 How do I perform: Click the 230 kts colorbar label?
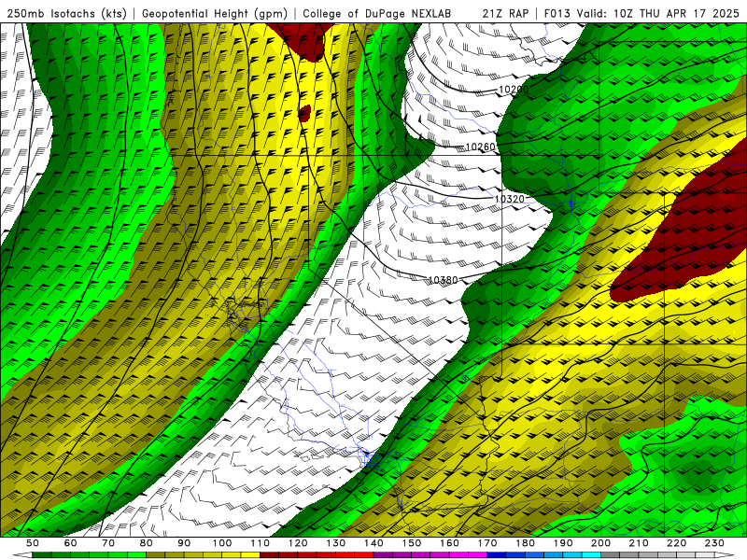pyautogui.click(x=714, y=543)
